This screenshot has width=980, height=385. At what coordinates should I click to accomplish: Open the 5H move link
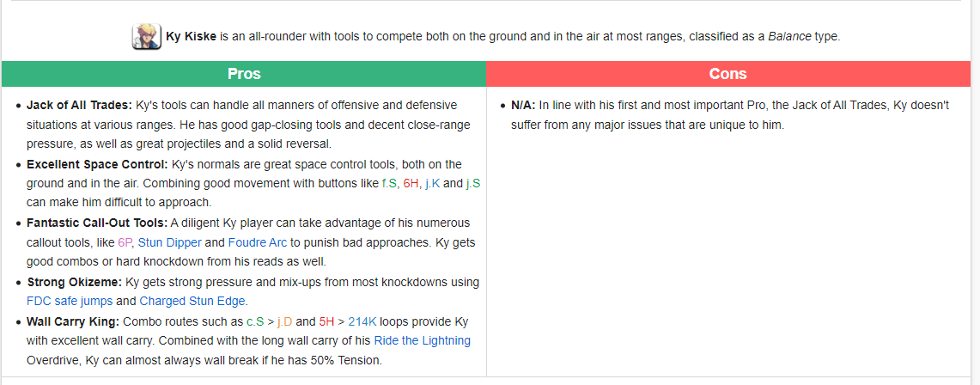tap(327, 322)
